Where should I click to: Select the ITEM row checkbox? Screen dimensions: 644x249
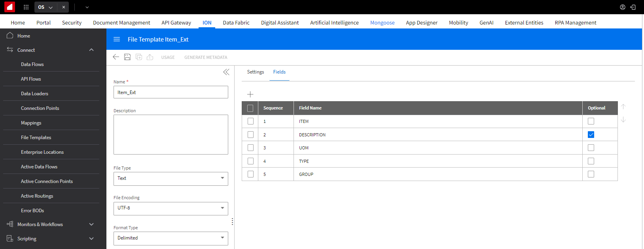250,121
